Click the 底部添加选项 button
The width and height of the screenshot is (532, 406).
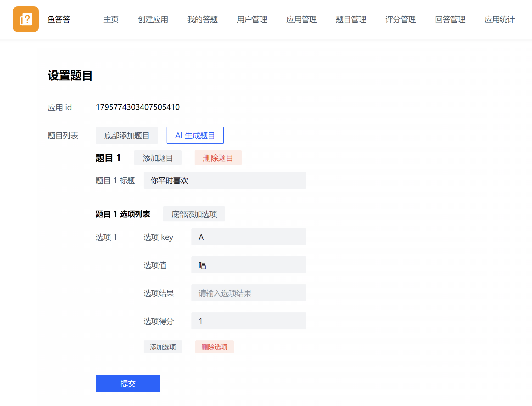194,214
